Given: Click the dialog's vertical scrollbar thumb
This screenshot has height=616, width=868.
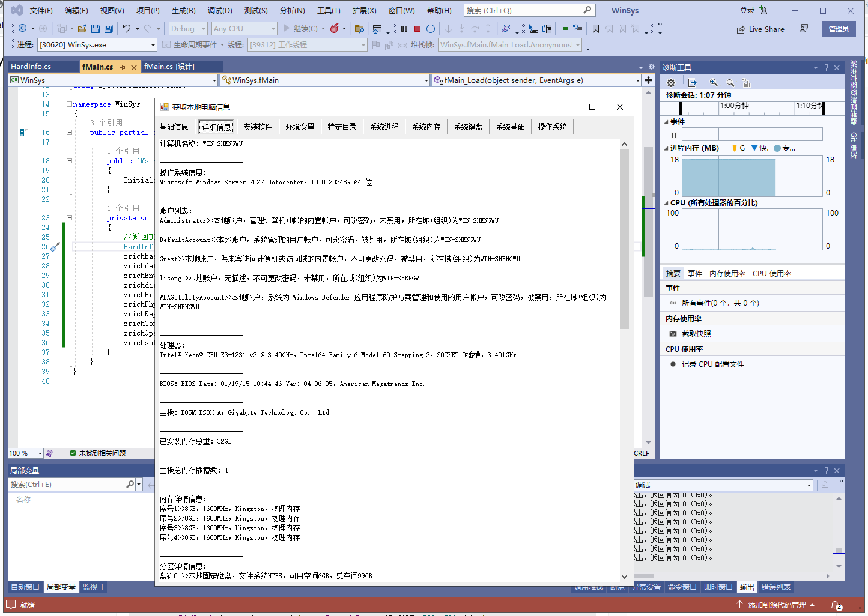Looking at the screenshot, I should click(624, 239).
